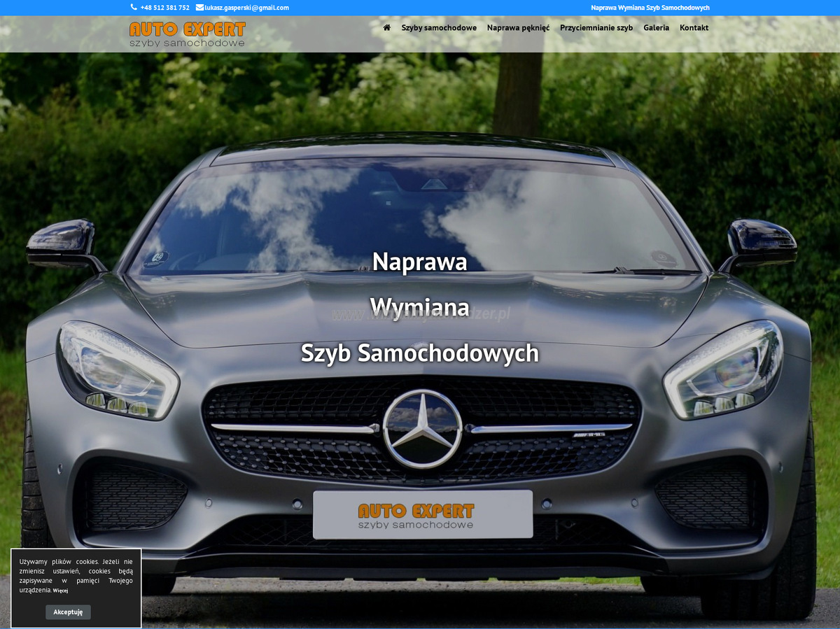
Task: Click the envelope email icon
Action: tap(199, 8)
